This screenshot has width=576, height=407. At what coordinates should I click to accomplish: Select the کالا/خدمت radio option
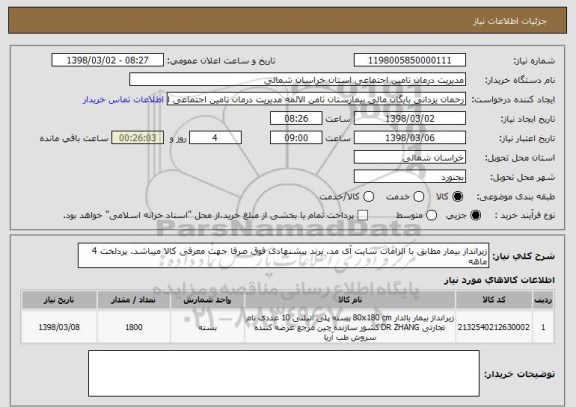[x=368, y=197]
